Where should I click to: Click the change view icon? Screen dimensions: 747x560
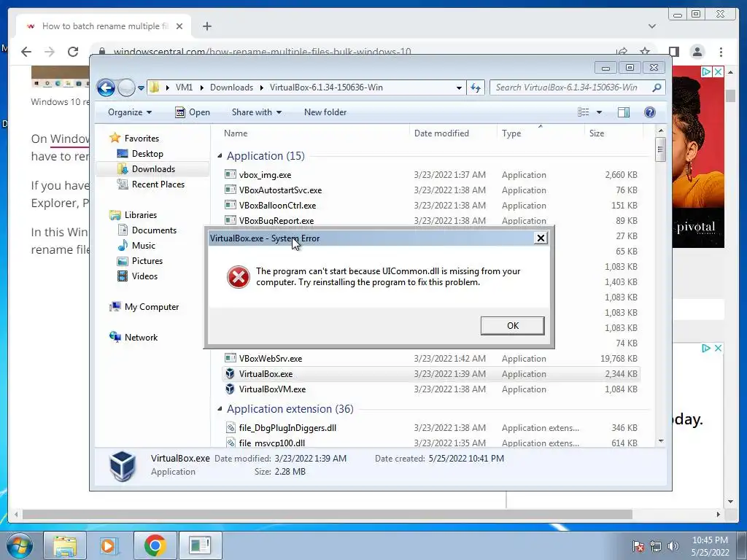(x=583, y=112)
